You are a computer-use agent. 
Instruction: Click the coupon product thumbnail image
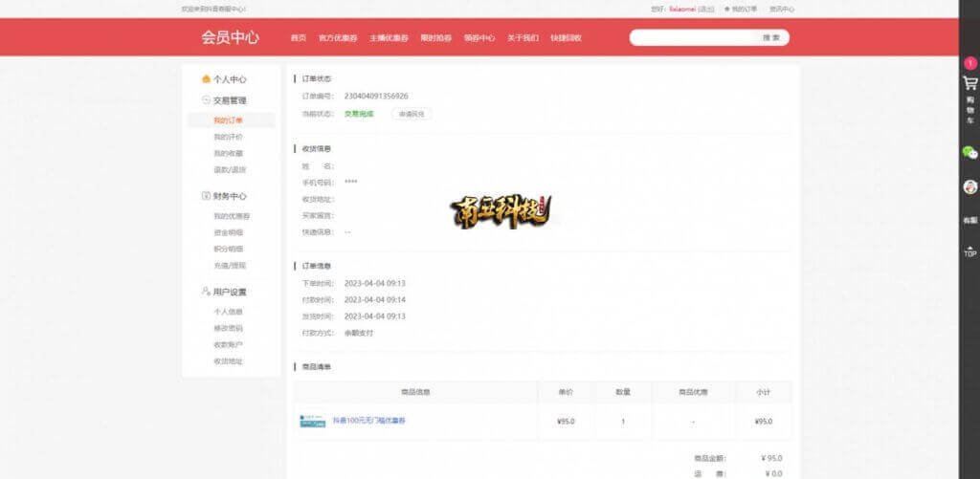(x=312, y=421)
